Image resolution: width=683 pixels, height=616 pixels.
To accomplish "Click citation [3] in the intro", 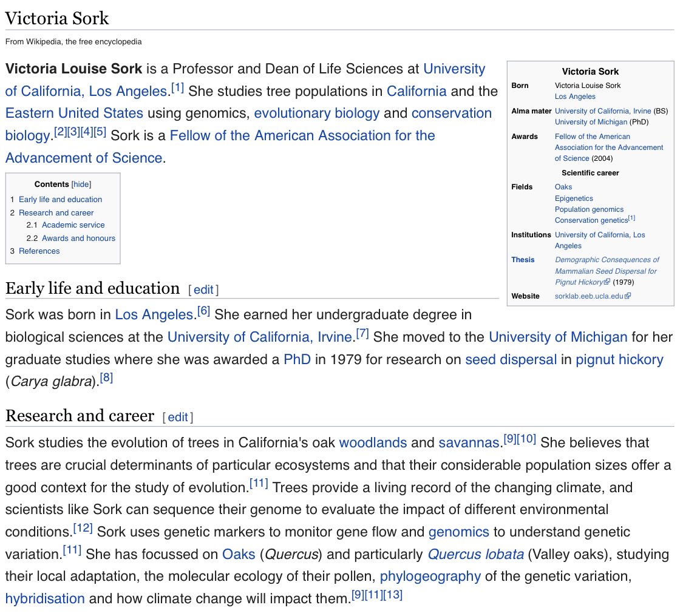I will pyautogui.click(x=73, y=132).
